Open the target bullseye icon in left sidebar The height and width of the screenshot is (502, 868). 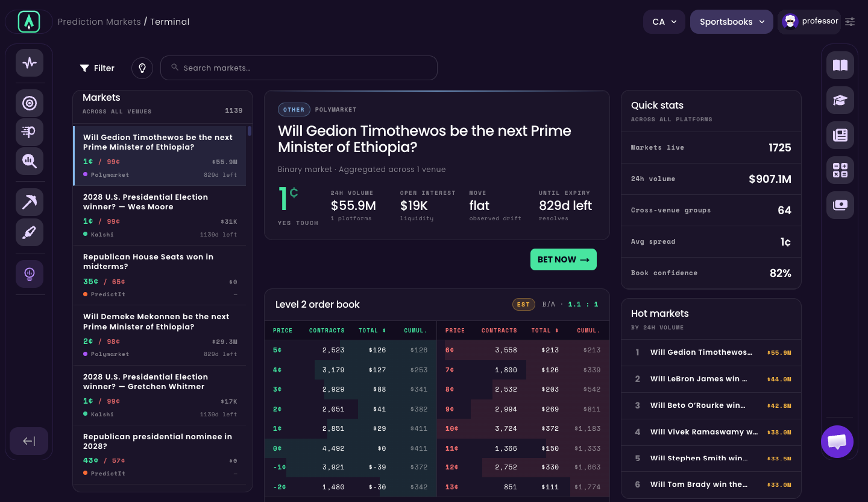[30, 103]
